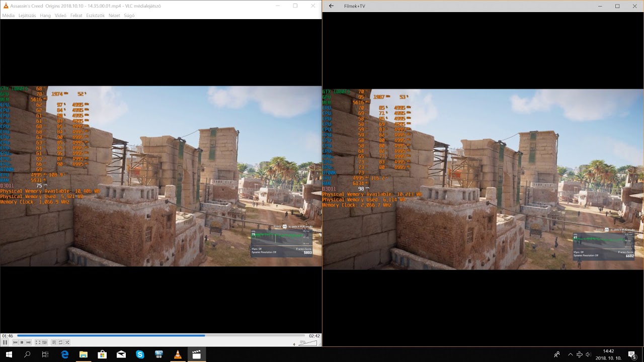Stop playback in VLC
This screenshot has height=362, width=644.
tap(22, 342)
